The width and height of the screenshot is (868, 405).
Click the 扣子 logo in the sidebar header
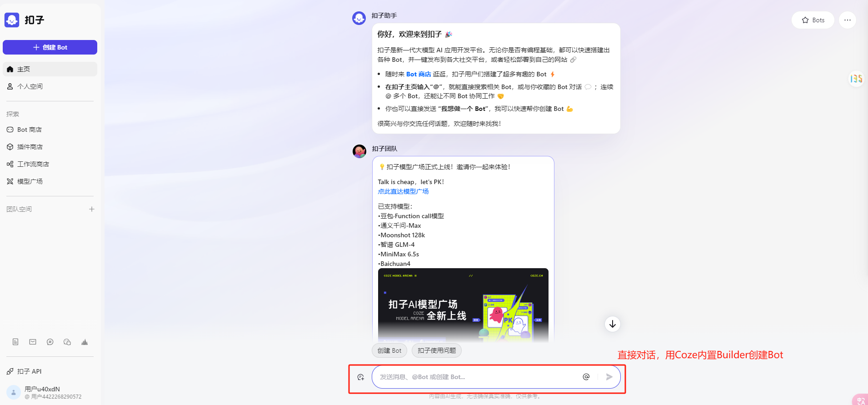[x=12, y=20]
